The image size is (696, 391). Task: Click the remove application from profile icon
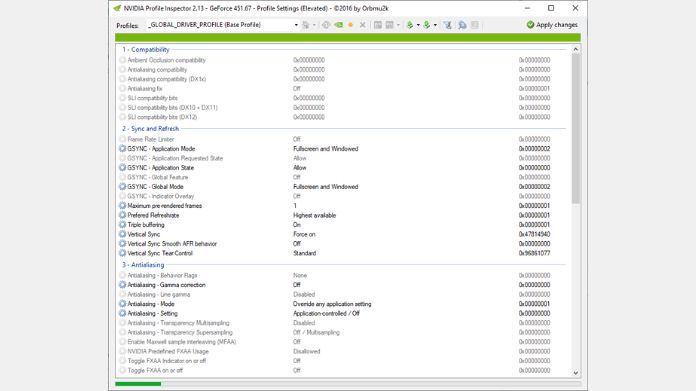(x=389, y=25)
